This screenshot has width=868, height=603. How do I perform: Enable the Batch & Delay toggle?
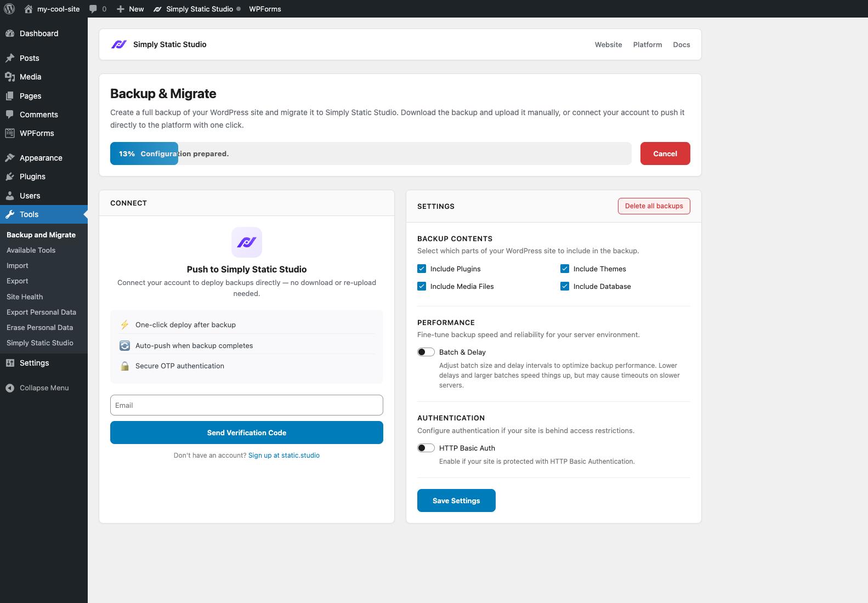[426, 352]
